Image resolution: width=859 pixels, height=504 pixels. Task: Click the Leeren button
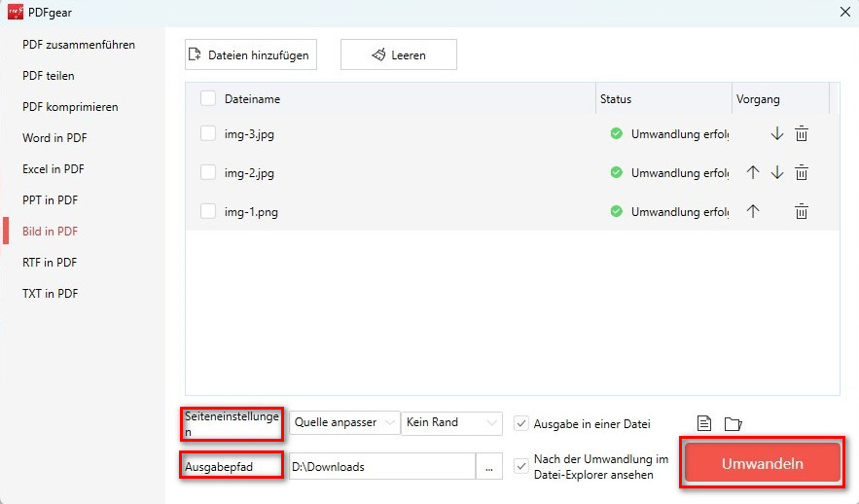click(398, 54)
